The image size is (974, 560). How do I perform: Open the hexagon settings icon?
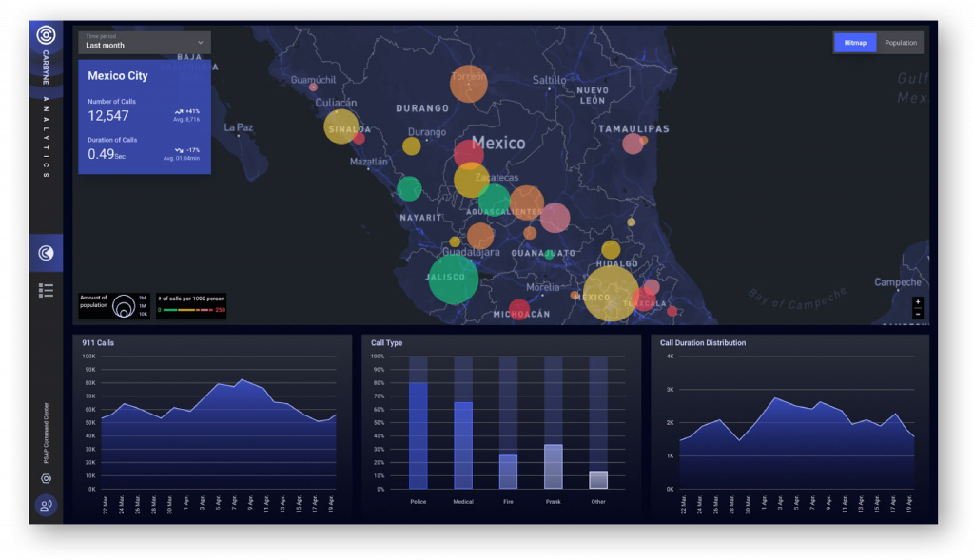(45, 478)
